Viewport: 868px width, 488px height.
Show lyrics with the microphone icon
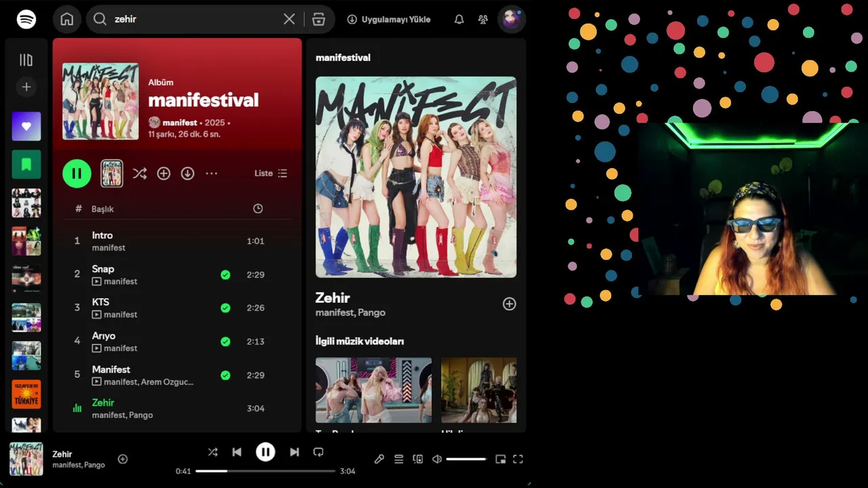[x=379, y=459]
